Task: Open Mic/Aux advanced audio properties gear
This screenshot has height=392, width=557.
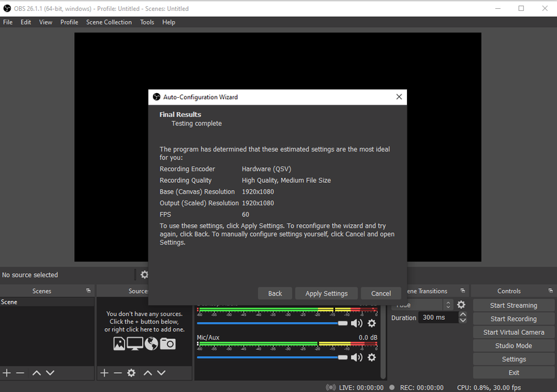Action: click(x=371, y=357)
